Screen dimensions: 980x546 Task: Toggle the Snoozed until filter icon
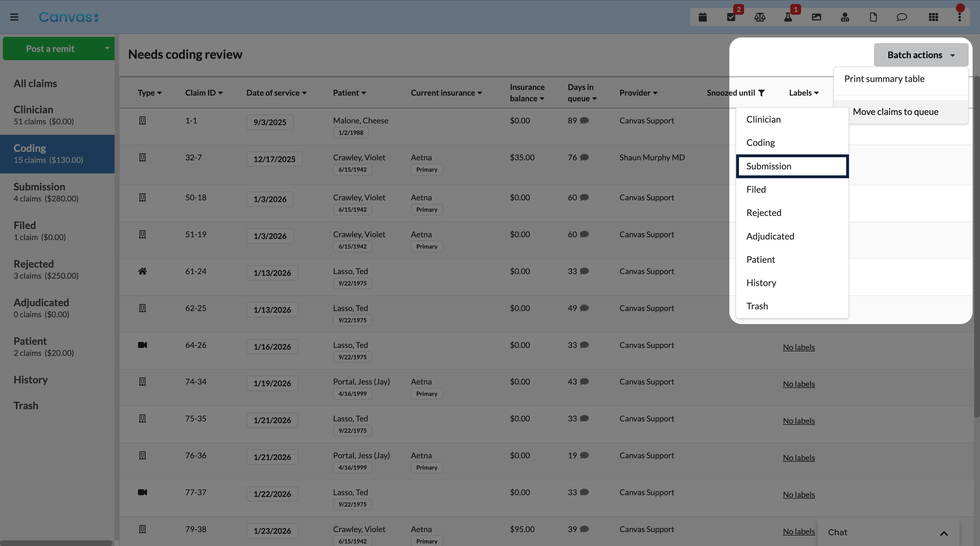[761, 93]
